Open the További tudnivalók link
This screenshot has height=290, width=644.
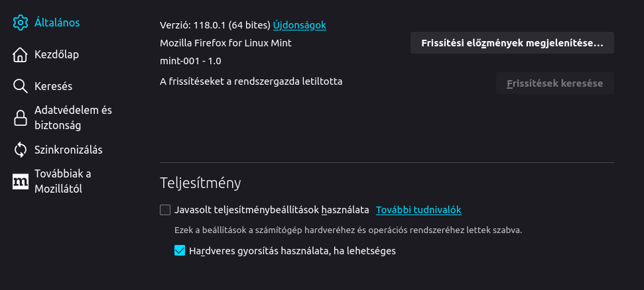(x=419, y=210)
